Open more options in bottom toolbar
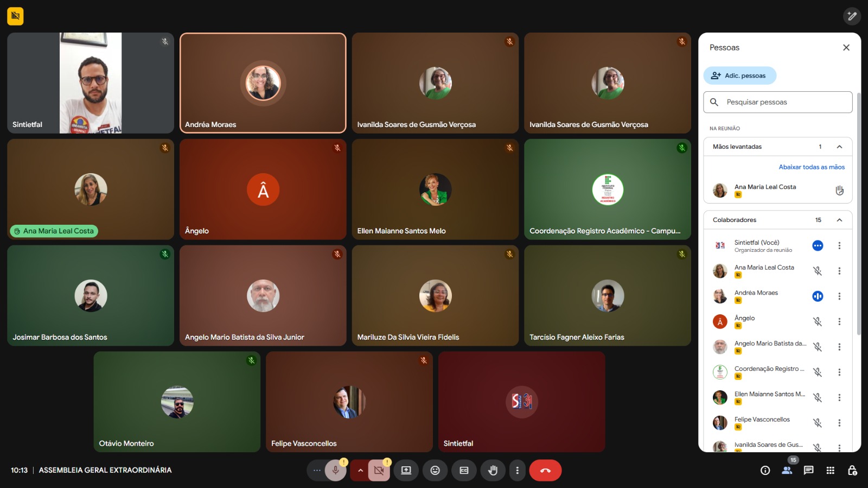Screen dimensions: 868x488 (517, 471)
